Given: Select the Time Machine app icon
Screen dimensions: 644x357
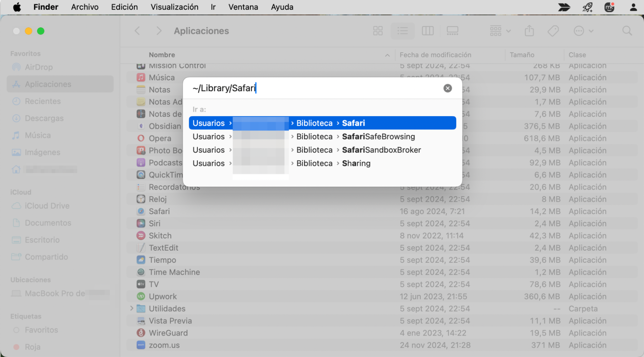Looking at the screenshot, I should [x=141, y=272].
